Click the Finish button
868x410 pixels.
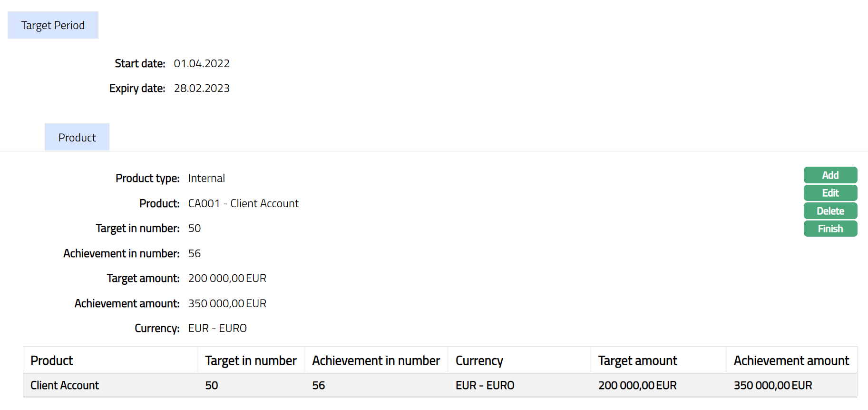pos(830,229)
